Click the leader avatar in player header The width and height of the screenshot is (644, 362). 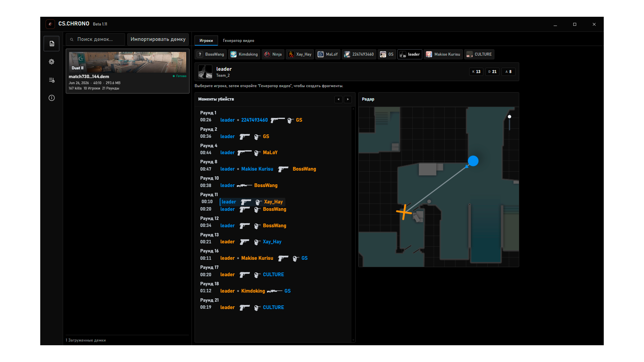pyautogui.click(x=205, y=72)
